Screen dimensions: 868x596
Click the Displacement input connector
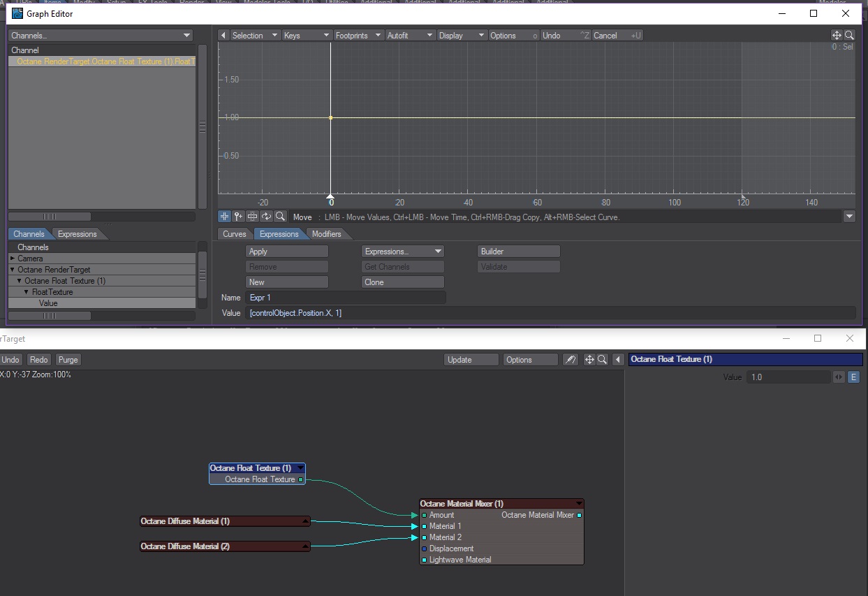(x=424, y=548)
